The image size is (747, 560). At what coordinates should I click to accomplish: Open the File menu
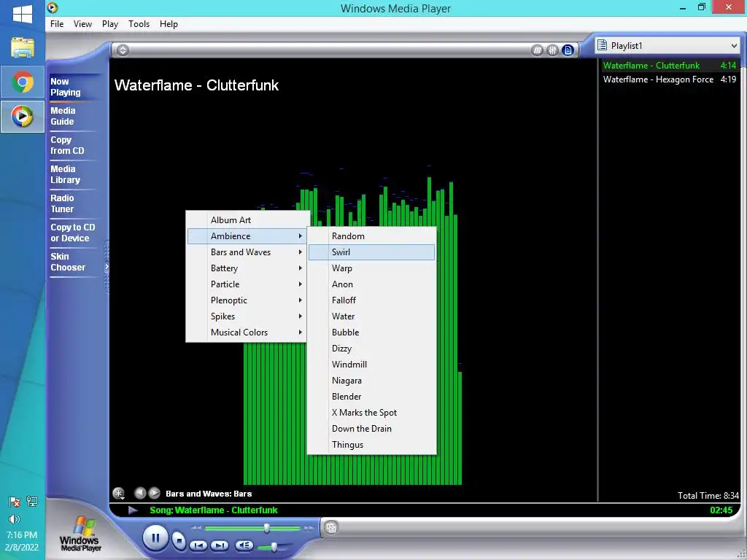pos(57,24)
